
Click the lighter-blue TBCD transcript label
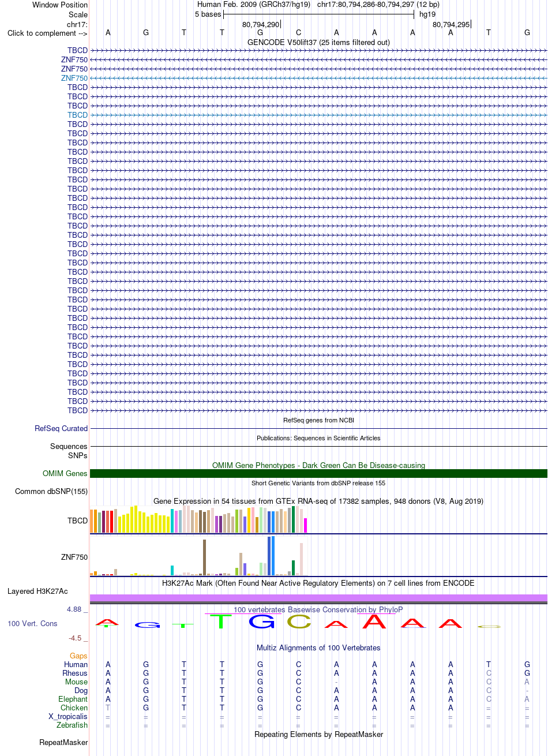pyautogui.click(x=77, y=115)
